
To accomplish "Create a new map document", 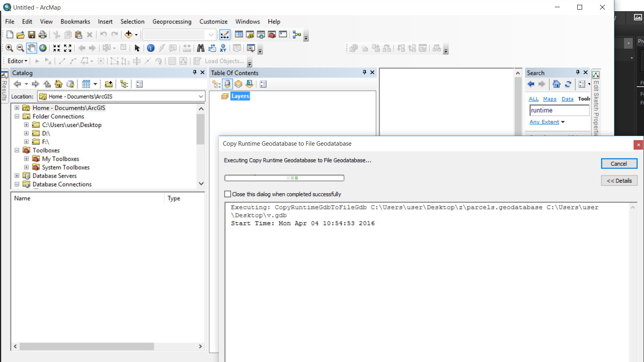I will click(x=10, y=35).
